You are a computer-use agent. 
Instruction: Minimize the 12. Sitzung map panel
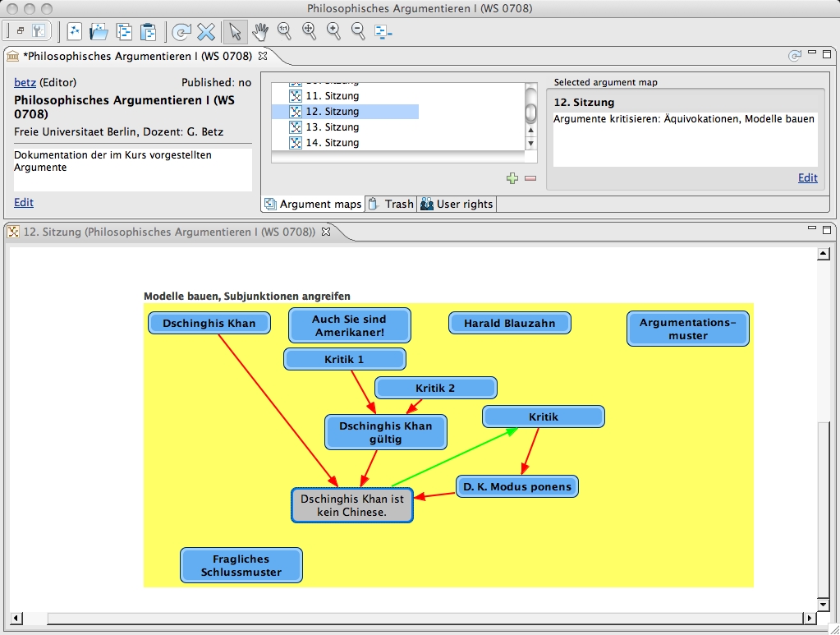click(812, 228)
